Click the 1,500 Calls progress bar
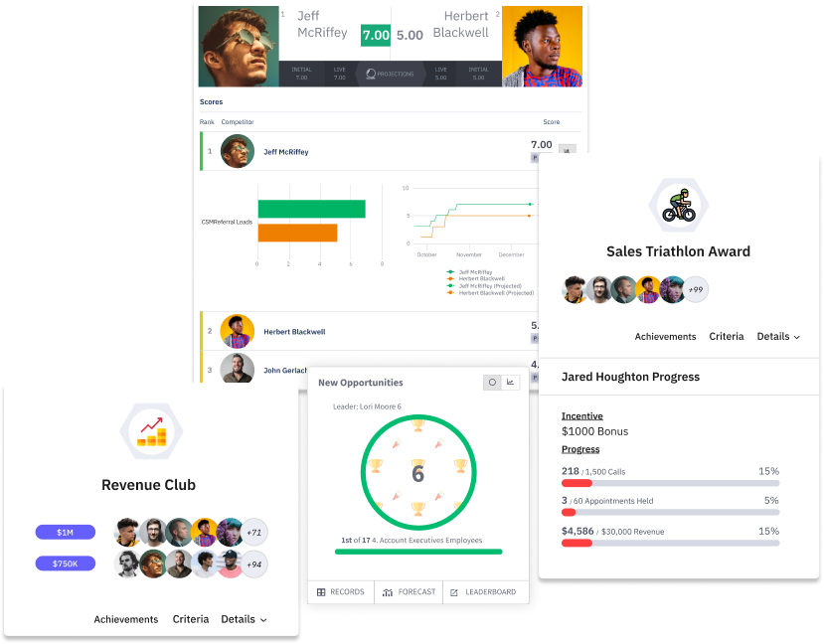The image size is (824, 644). pos(671,483)
